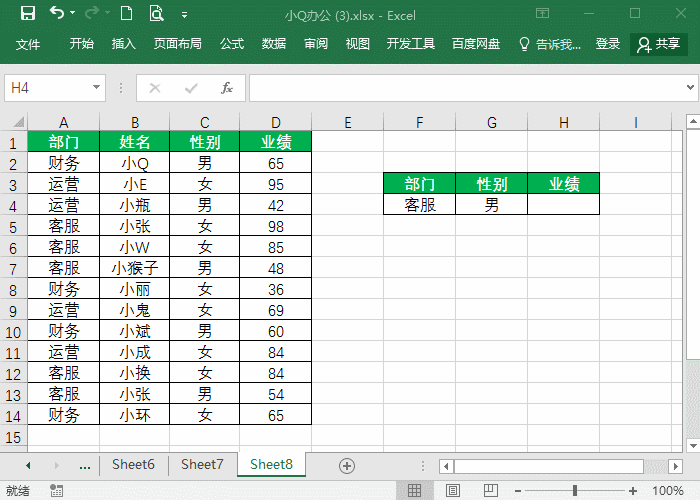Viewport: 700px width, 500px height.
Task: Open Insert Function fx dialog
Action: [x=227, y=88]
